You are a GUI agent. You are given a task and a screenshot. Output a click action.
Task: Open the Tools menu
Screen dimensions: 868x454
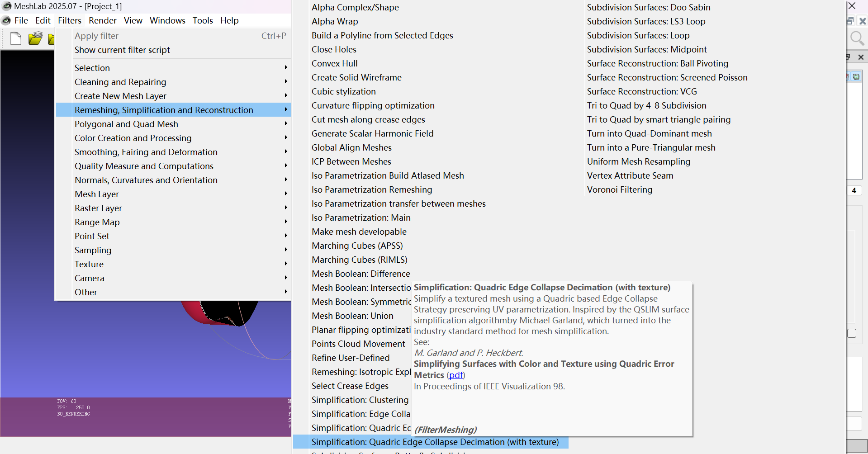tap(203, 20)
